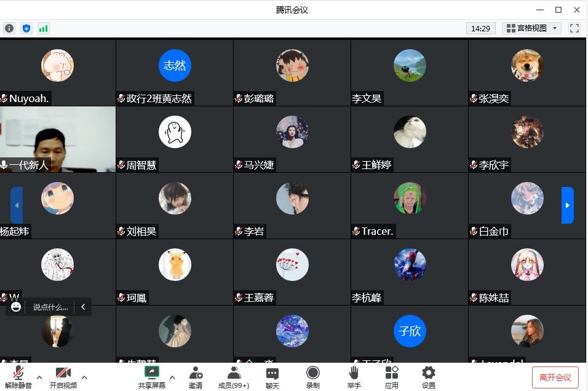This screenshot has width=588, height=391.
Task: Raise hand with 举手 icon
Action: click(354, 378)
